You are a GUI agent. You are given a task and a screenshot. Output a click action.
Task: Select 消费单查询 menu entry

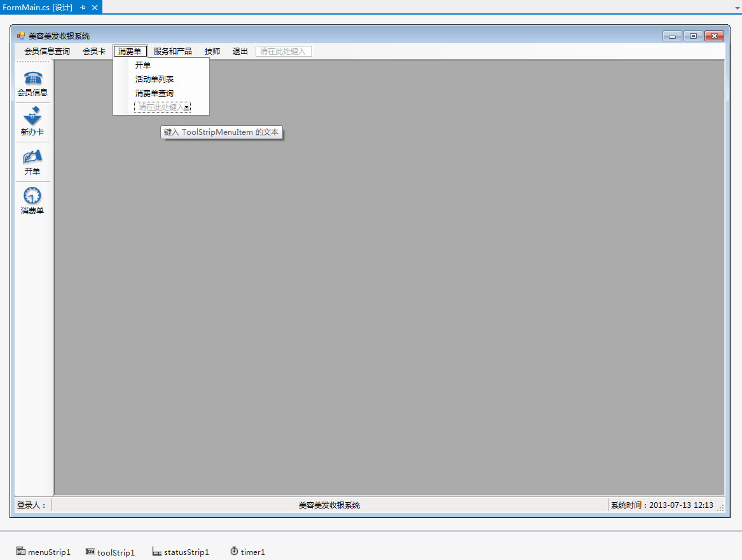[x=155, y=93]
